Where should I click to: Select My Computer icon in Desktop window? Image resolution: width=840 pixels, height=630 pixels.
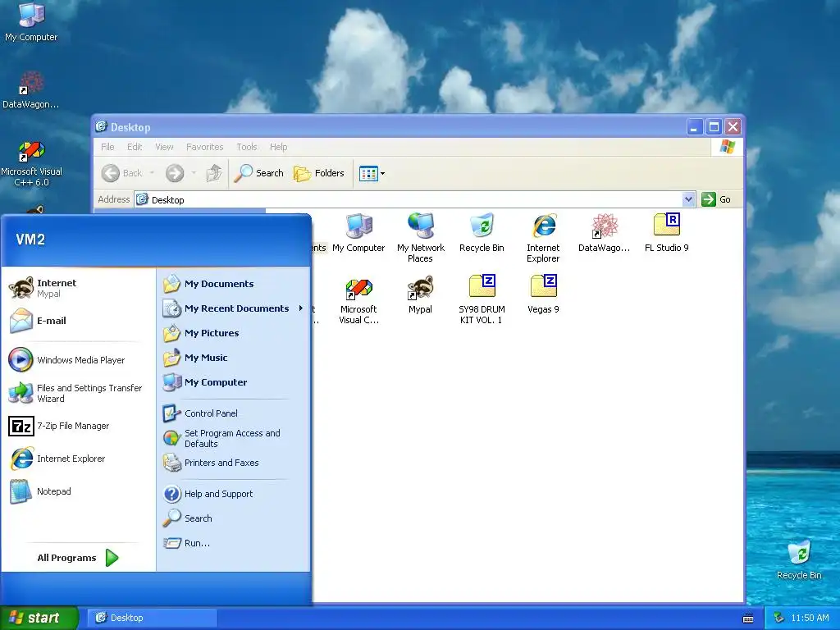pyautogui.click(x=358, y=232)
